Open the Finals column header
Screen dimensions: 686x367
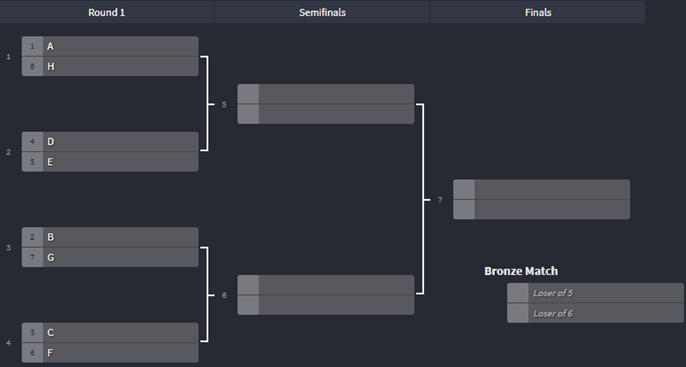click(538, 12)
